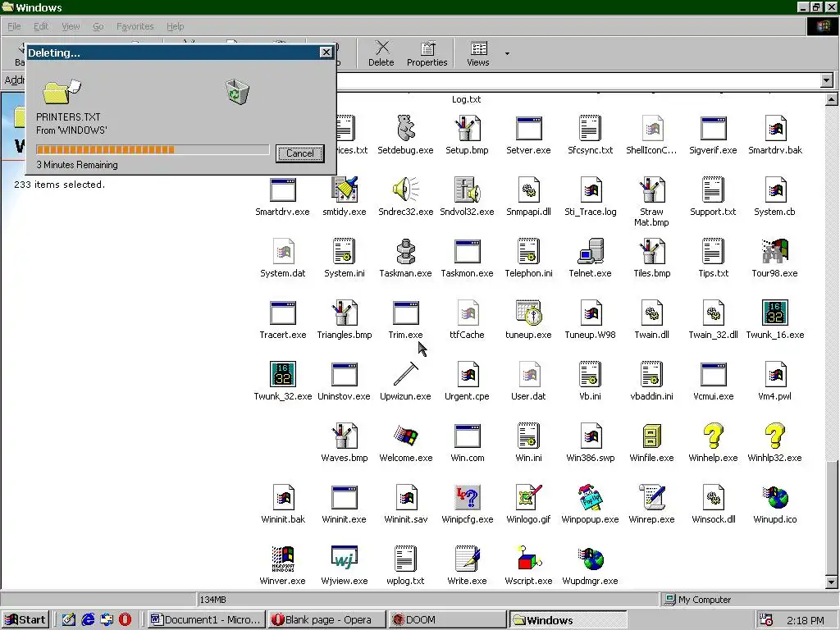Select the wplog.txt text file
This screenshot has height=630, width=840.
(x=405, y=567)
